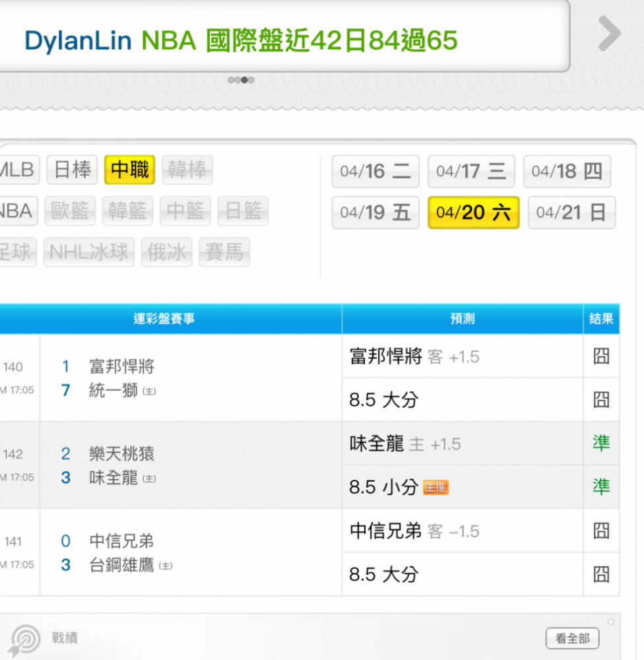This screenshot has width=644, height=660.
Task: Select the 韓籃 league tab
Action: 127,211
